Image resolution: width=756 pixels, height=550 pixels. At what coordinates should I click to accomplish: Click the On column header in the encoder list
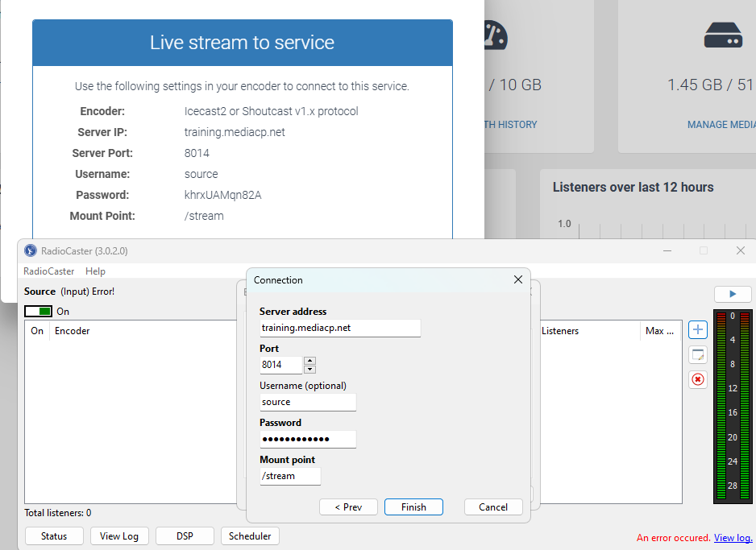tap(37, 331)
